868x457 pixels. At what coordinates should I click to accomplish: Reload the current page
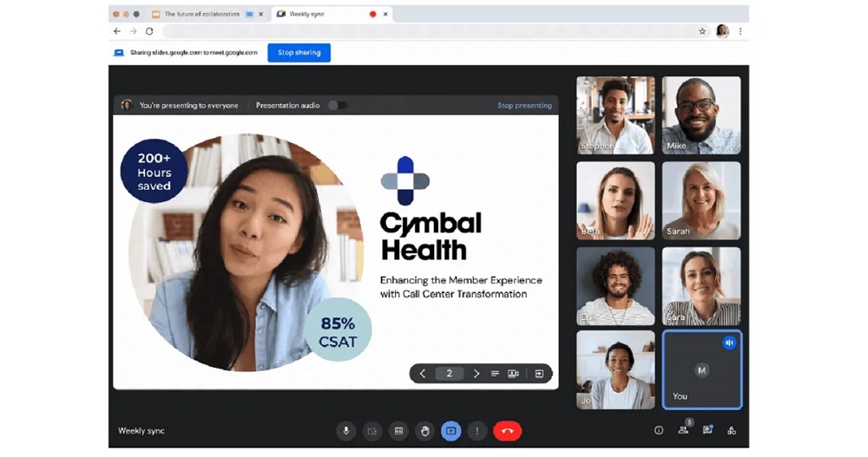149,31
